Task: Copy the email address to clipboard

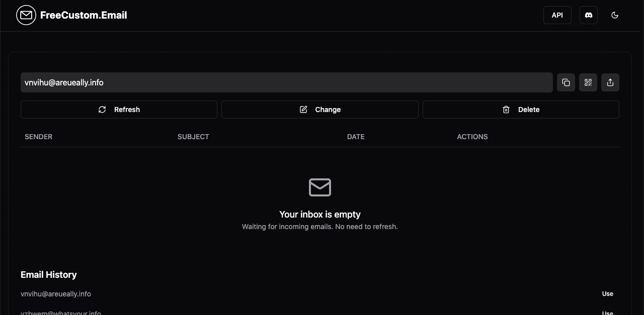Action: tap(566, 82)
